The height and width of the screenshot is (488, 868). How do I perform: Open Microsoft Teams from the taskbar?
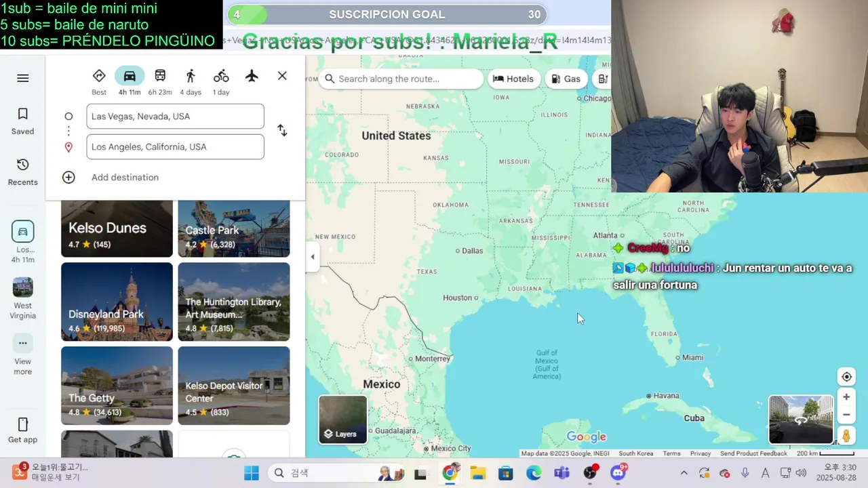pos(561,473)
